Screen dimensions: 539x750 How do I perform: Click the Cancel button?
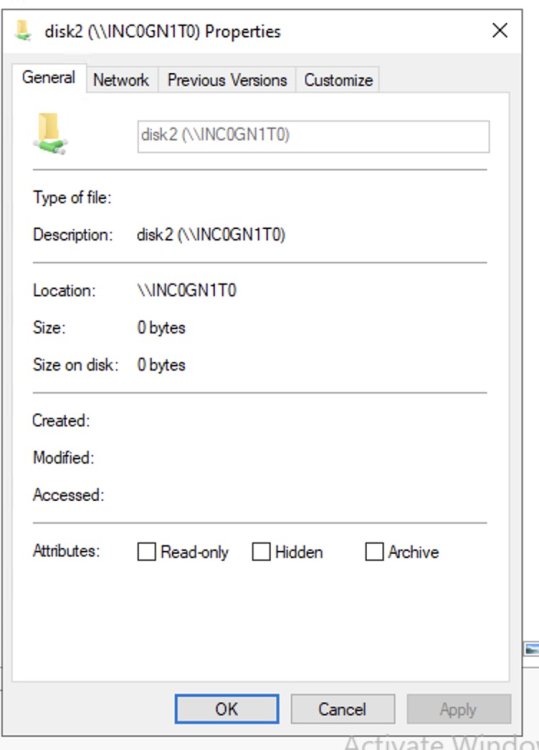coord(342,709)
